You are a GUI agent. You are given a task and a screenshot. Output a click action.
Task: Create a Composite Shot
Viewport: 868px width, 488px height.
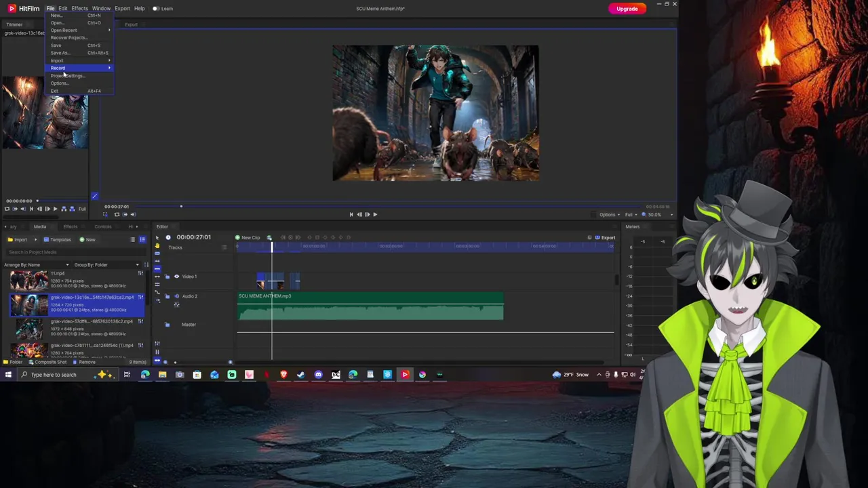click(47, 362)
